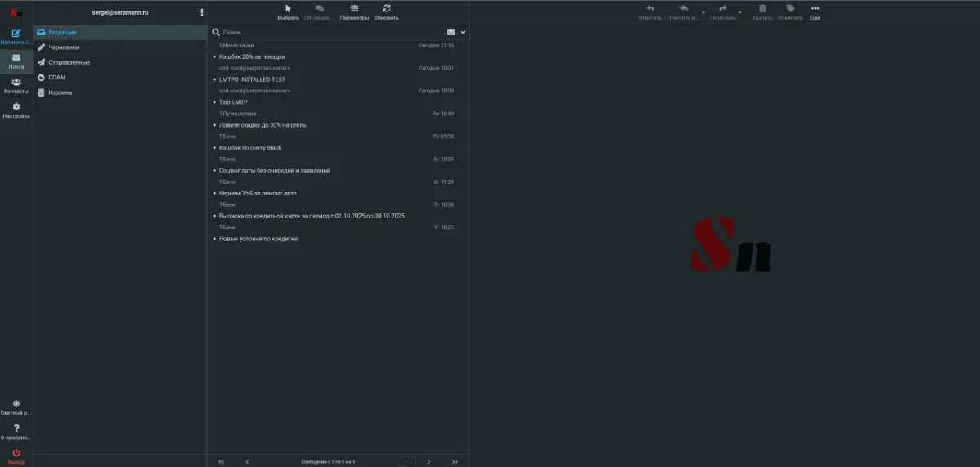This screenshot has height=467, width=980.
Task: Click the О программе question mark icon
Action: tap(16, 429)
